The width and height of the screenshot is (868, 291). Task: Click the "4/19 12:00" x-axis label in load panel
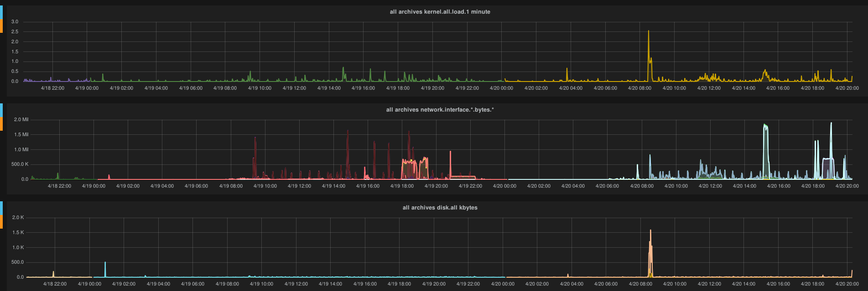pos(294,88)
